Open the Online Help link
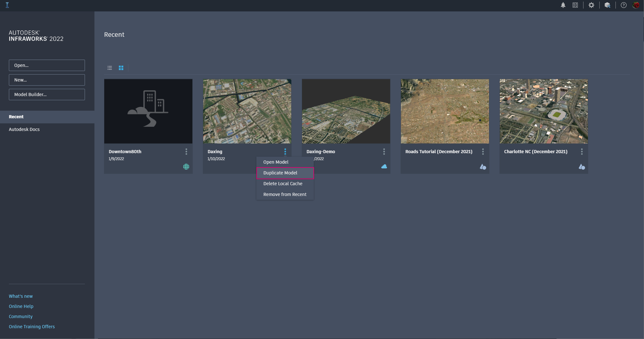The height and width of the screenshot is (339, 644). pyautogui.click(x=21, y=306)
